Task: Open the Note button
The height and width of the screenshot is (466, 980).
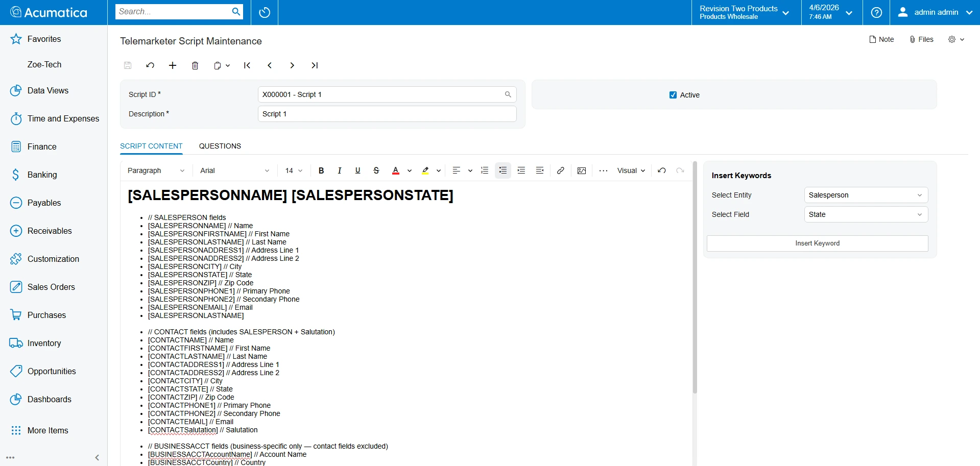Action: [882, 39]
